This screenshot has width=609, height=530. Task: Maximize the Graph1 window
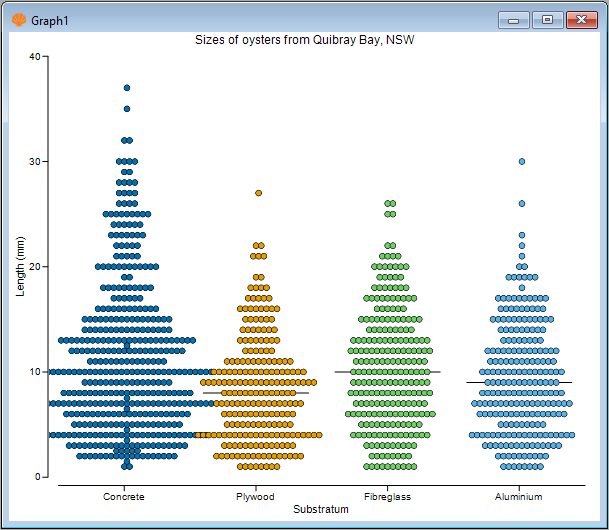coord(546,19)
